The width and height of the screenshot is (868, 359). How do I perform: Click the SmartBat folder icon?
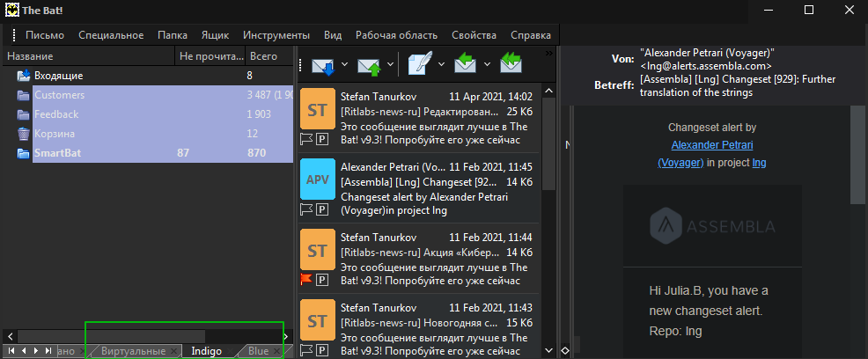23,153
